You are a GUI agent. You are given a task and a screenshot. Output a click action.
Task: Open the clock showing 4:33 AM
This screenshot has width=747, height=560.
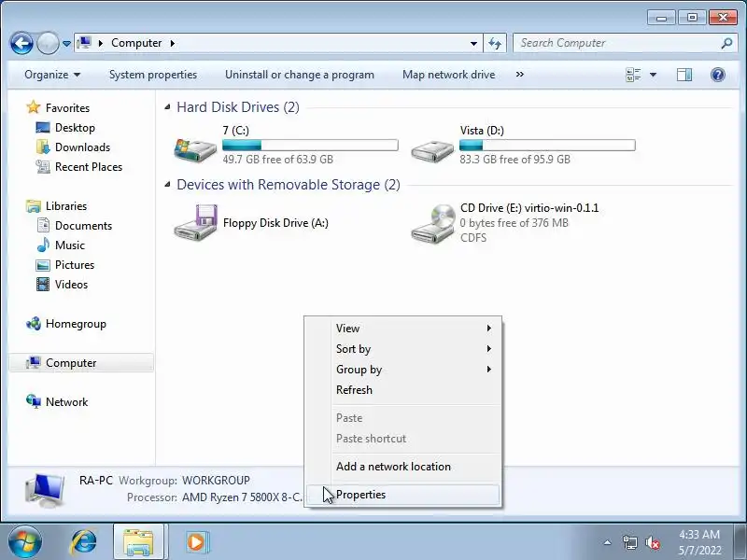coord(699,542)
